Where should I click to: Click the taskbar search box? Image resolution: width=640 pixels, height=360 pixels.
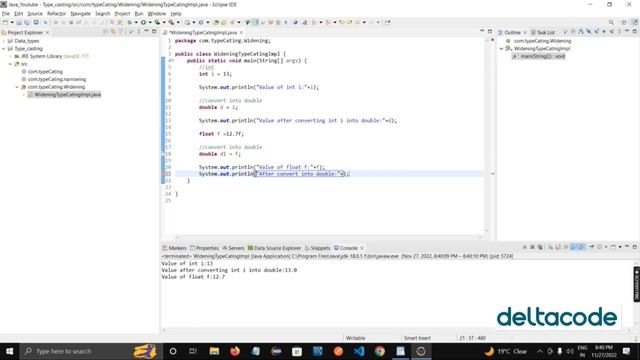[91, 351]
